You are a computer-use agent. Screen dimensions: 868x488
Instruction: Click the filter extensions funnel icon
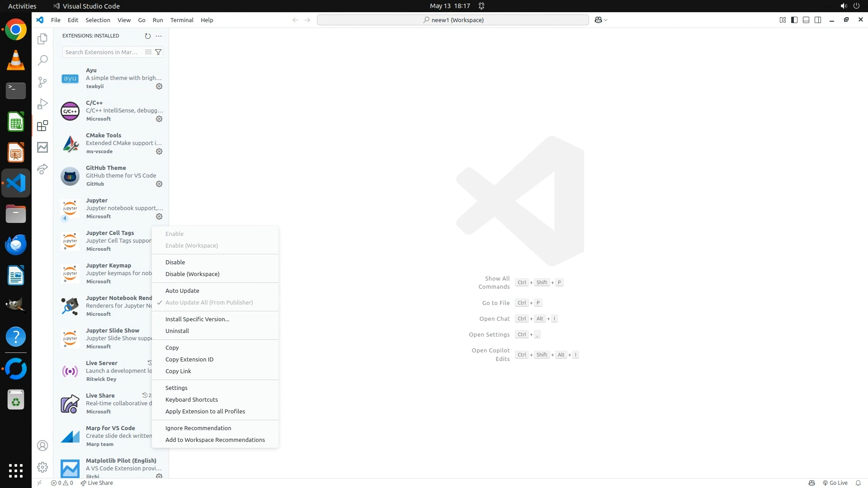158,52
